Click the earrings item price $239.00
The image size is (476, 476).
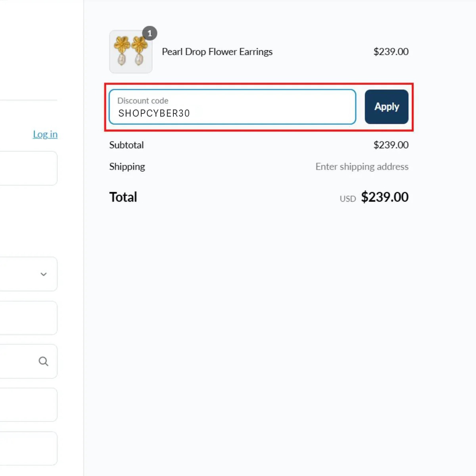pos(391,52)
